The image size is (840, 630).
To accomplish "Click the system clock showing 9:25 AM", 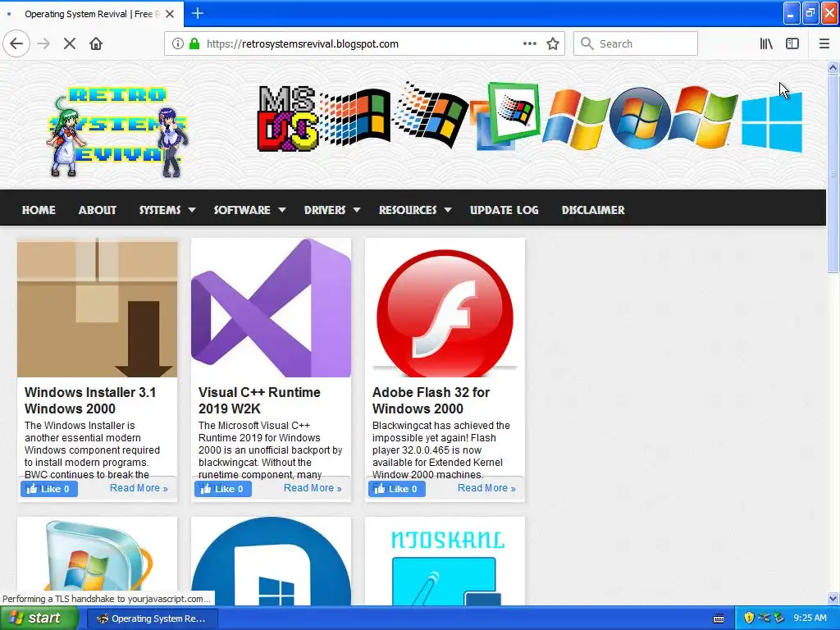I will (x=810, y=618).
